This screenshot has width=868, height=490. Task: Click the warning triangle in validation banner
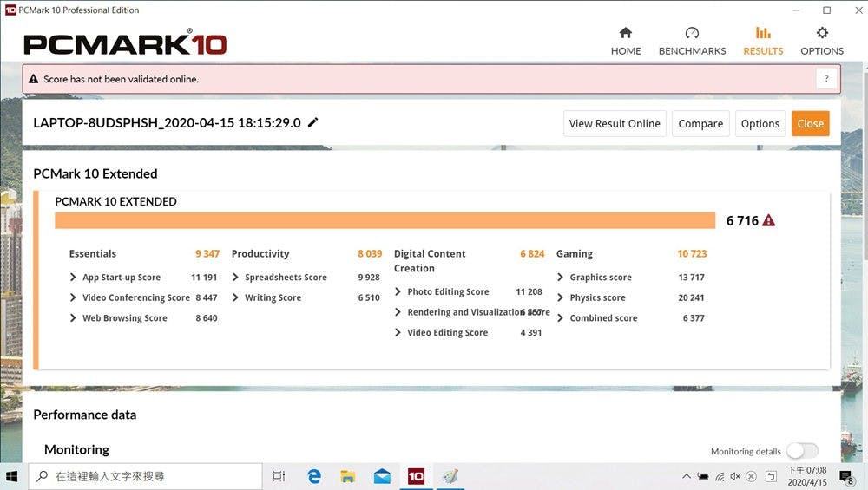(x=33, y=79)
